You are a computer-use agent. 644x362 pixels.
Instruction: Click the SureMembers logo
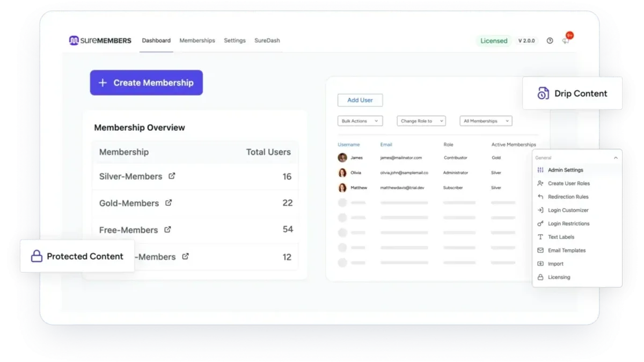click(100, 40)
